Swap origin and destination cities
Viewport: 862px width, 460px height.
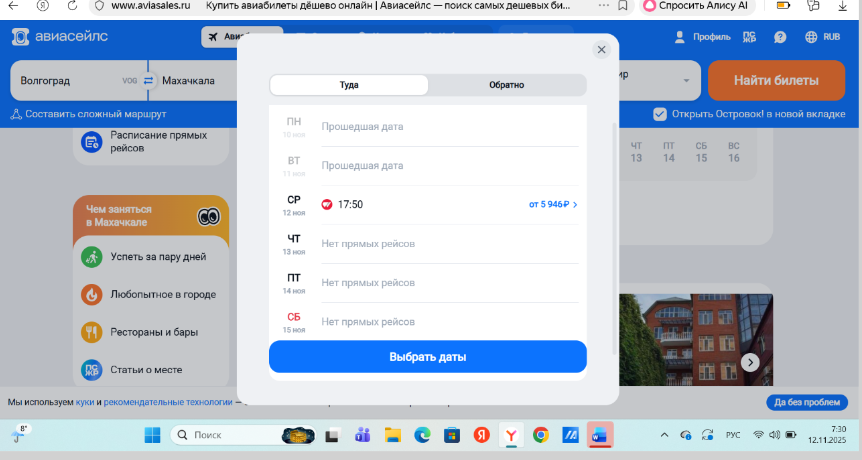pyautogui.click(x=148, y=81)
